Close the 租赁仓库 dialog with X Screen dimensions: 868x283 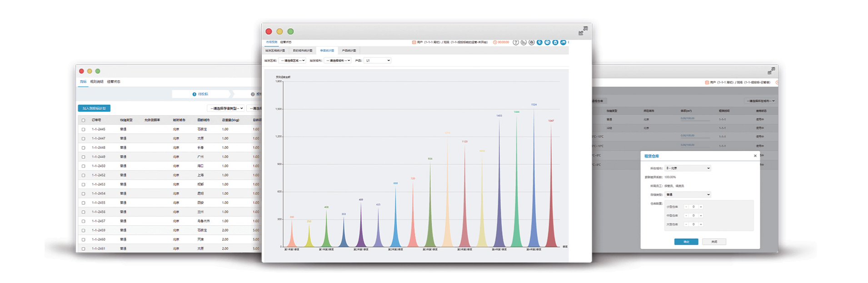755,156
